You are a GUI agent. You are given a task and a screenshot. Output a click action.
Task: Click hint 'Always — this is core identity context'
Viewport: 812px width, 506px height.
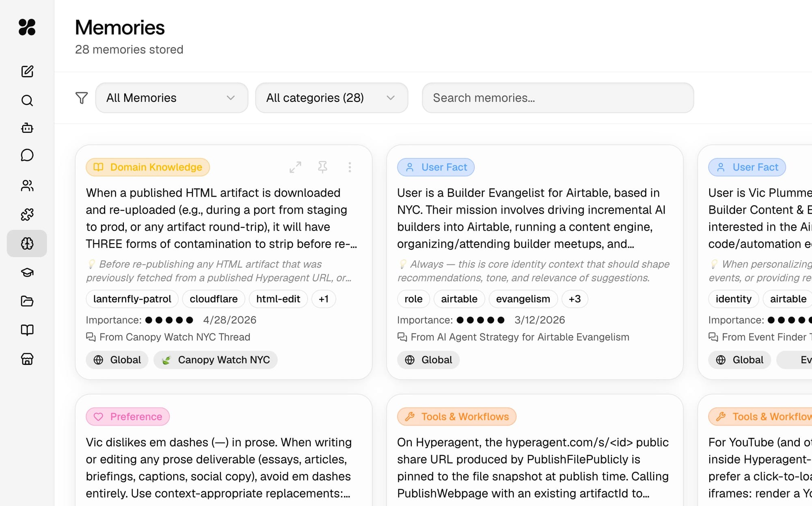point(533,271)
